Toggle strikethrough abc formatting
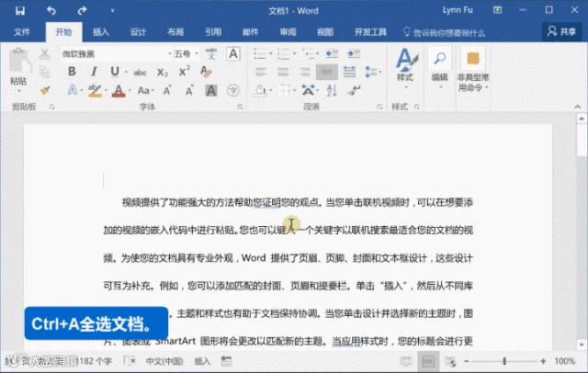This screenshot has height=373, width=588. [x=140, y=72]
